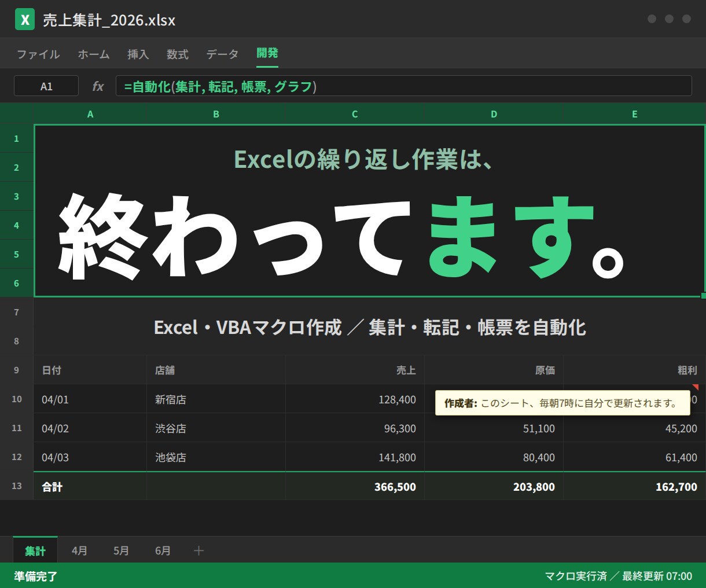The image size is (706, 588).
Task: Click the 渋谷店 cell
Action: (x=216, y=428)
